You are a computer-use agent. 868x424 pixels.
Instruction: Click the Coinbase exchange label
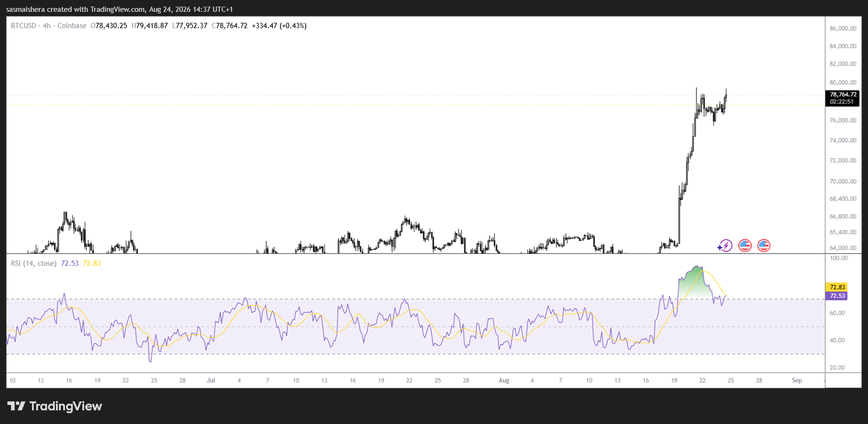click(72, 25)
